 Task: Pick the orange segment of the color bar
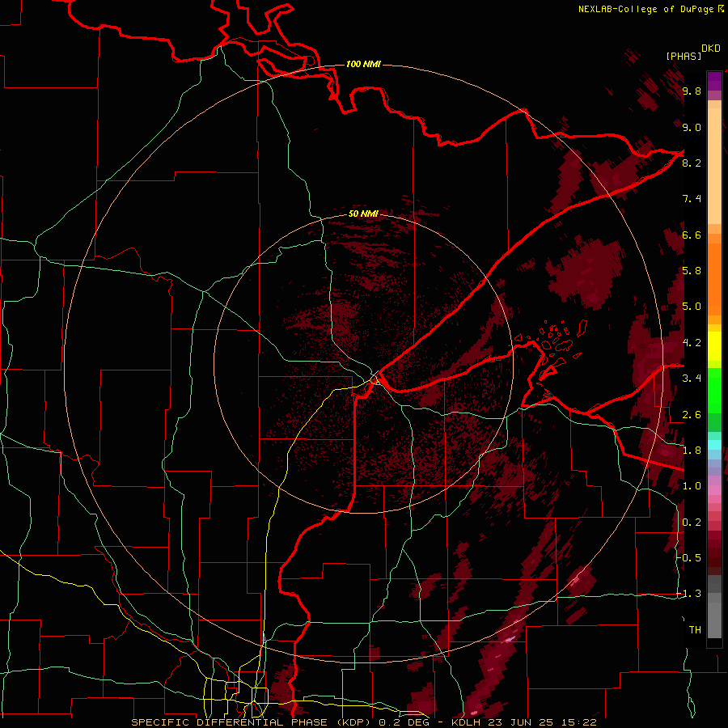point(714,274)
